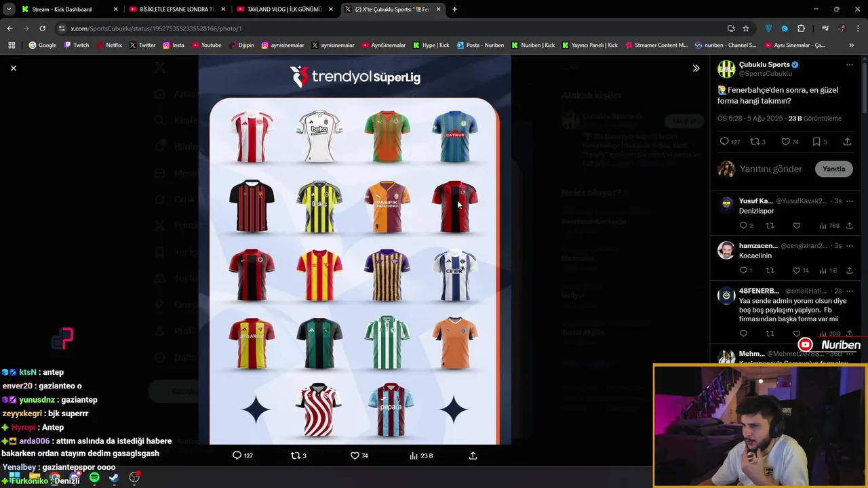Close the photo viewer with X icon
This screenshot has height=488, width=868.
(13, 68)
